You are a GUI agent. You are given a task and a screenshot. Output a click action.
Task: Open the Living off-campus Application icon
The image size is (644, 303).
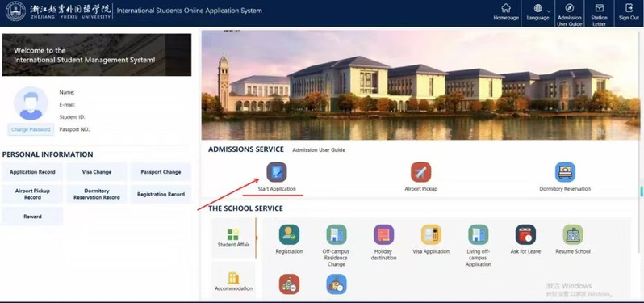tap(479, 235)
